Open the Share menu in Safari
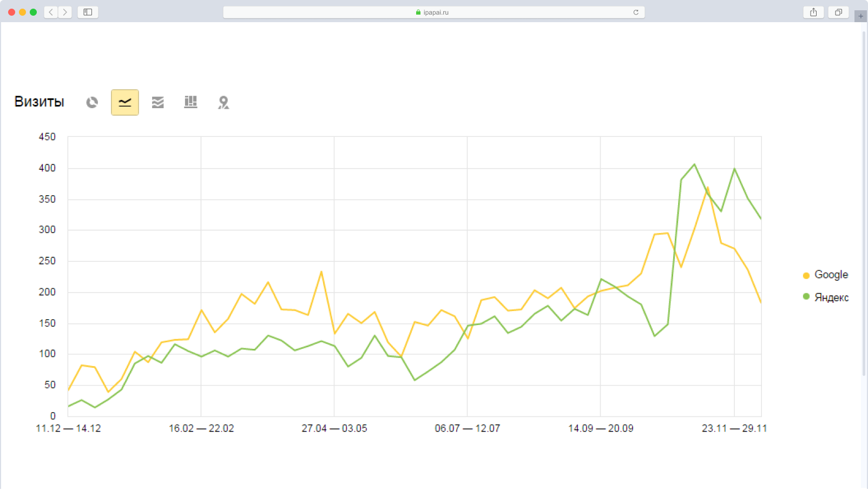Screen dimensions: 868x490 point(813,12)
